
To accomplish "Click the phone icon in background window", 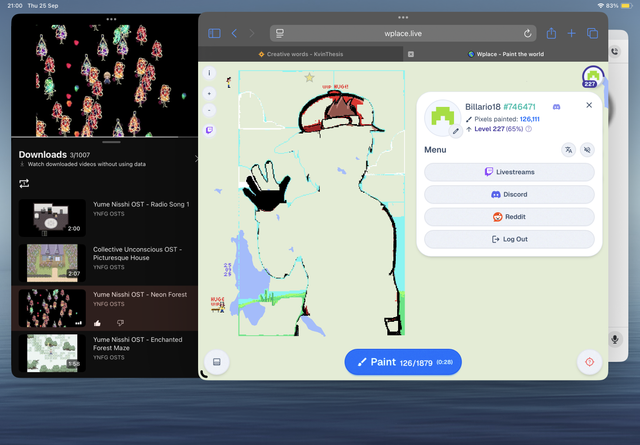I will (x=615, y=51).
